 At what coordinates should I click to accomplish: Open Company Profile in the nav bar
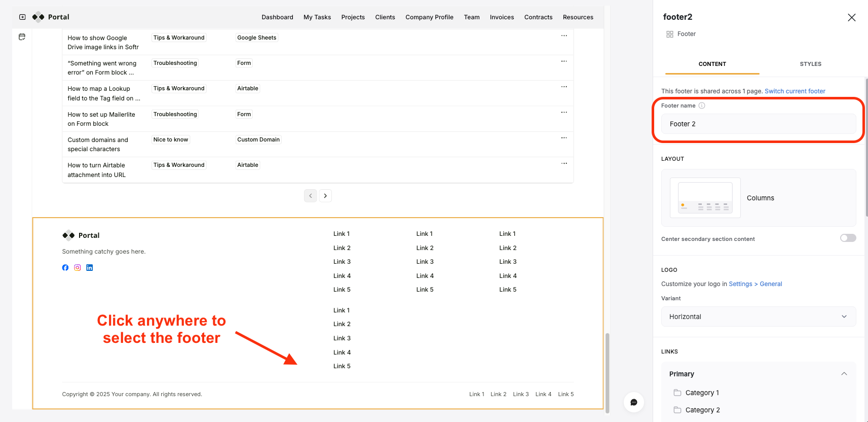point(429,17)
